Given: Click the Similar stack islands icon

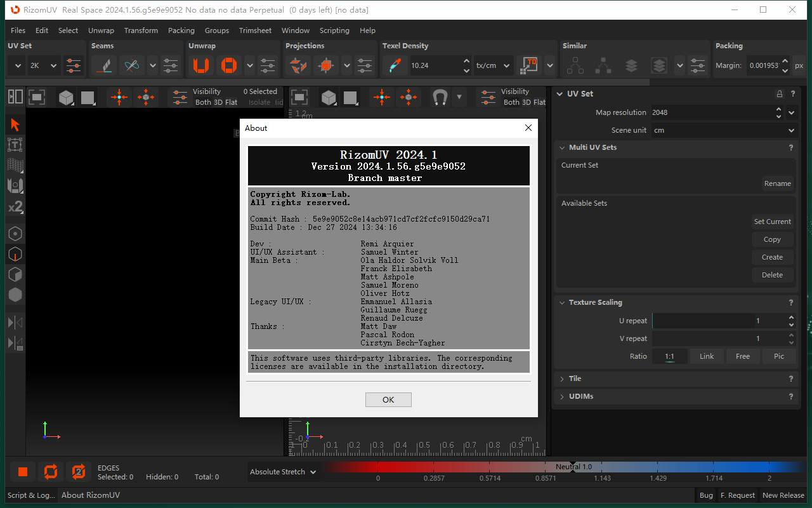Looking at the screenshot, I should click(631, 65).
